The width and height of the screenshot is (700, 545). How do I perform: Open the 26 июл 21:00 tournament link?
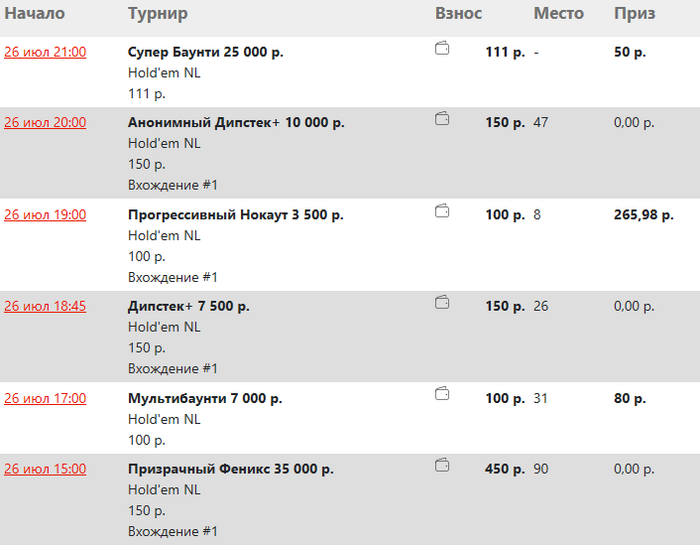coord(45,52)
